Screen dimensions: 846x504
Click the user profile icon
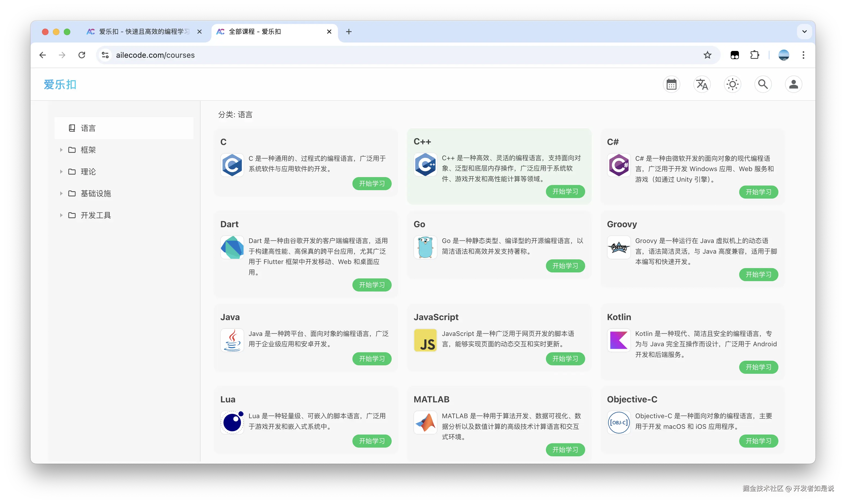(x=794, y=84)
